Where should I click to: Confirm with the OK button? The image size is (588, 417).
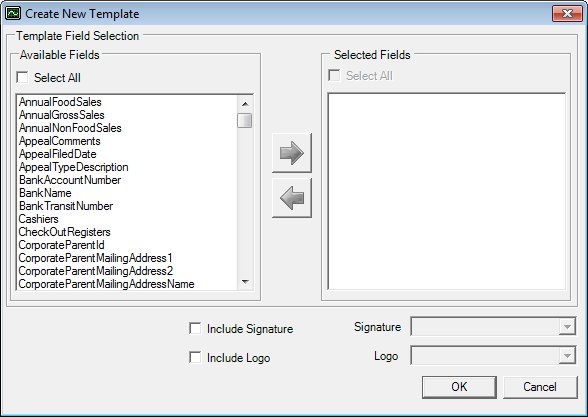[x=459, y=387]
